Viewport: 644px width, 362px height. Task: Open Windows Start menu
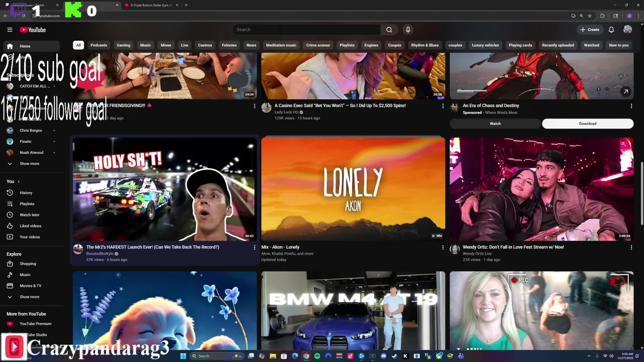pos(183,356)
